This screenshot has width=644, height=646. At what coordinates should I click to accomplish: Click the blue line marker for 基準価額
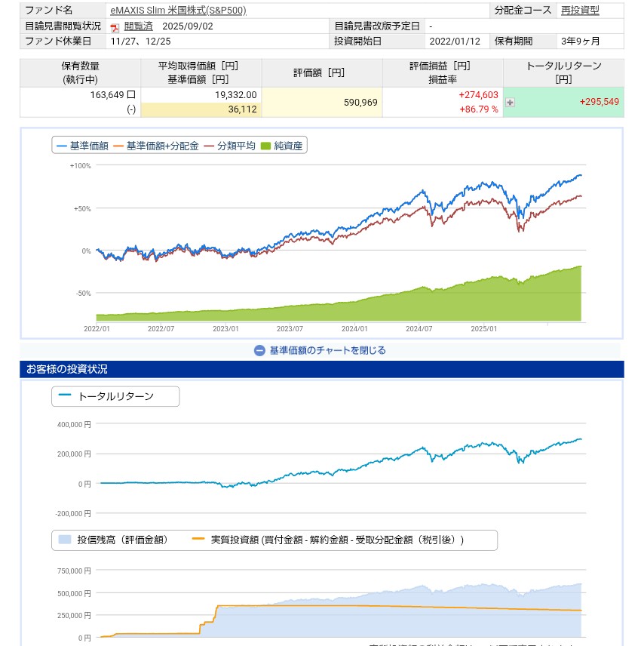click(61, 146)
